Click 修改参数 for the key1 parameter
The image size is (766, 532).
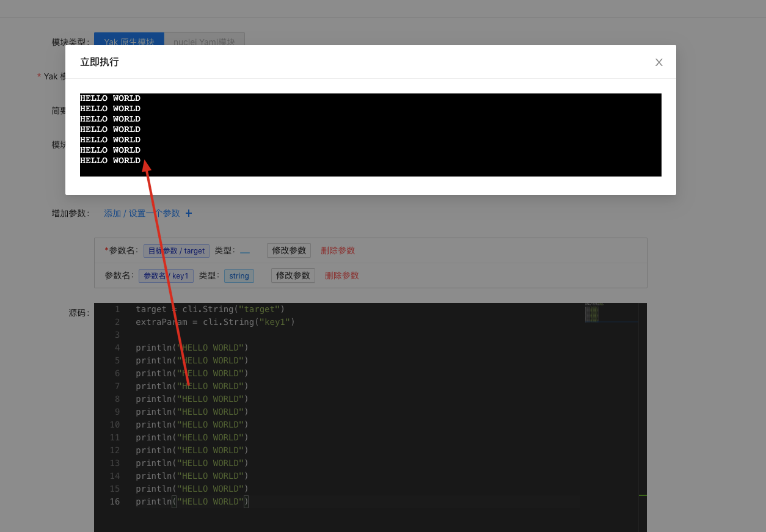(x=293, y=275)
